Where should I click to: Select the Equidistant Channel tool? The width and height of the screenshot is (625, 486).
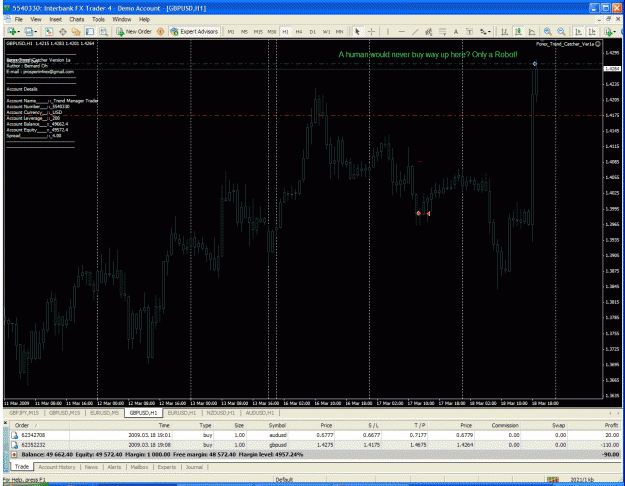(428, 31)
